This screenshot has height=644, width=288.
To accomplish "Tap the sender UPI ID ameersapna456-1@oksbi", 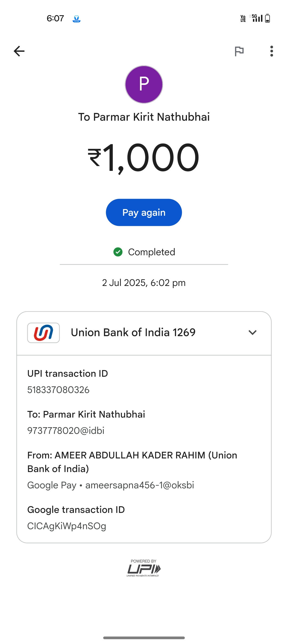I will (139, 485).
